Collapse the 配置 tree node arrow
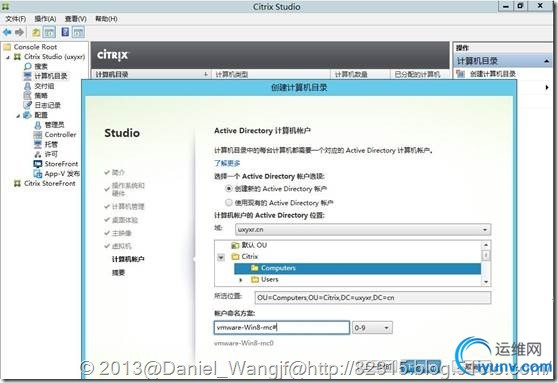This screenshot has width=558, height=383. point(18,115)
